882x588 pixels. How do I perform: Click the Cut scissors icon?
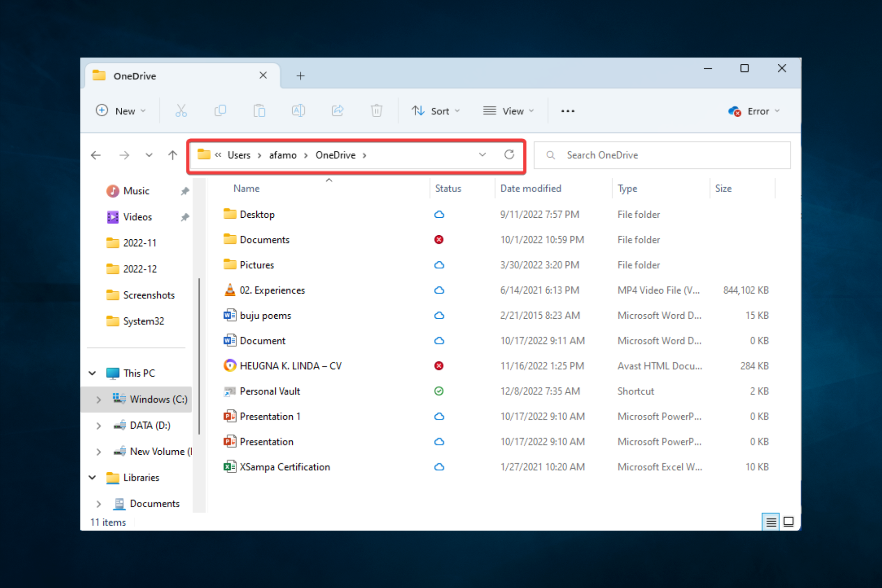[x=181, y=111]
